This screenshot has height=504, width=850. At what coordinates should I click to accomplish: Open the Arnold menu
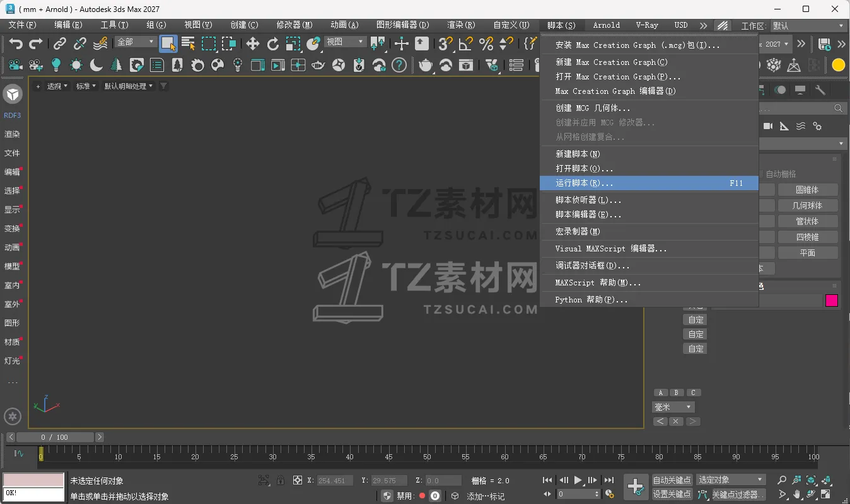[x=607, y=25]
